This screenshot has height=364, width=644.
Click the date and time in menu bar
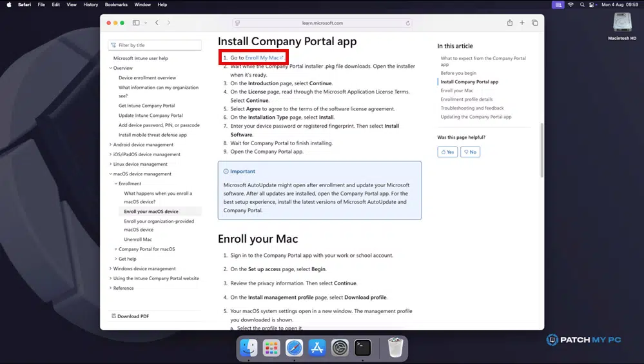tap(620, 5)
